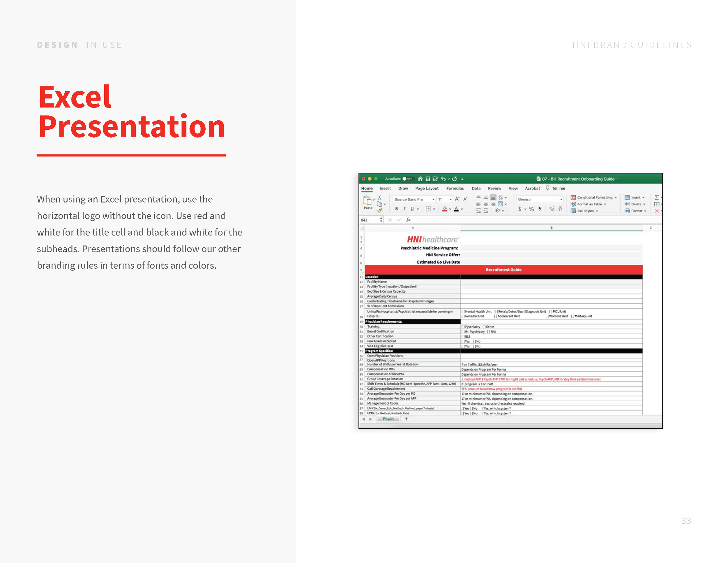This screenshot has width=728, height=563.
Task: Select Center text alignment
Action: tap(486, 204)
